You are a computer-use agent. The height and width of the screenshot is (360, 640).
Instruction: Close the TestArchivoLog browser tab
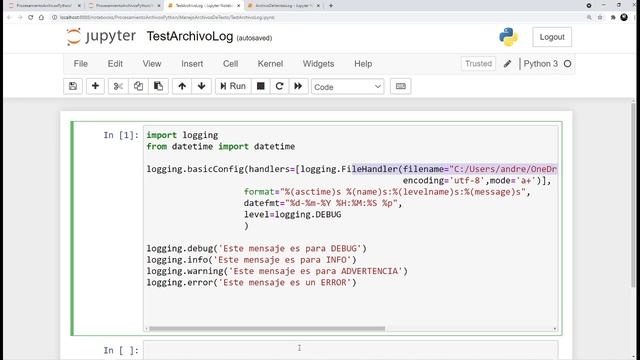[x=239, y=6]
